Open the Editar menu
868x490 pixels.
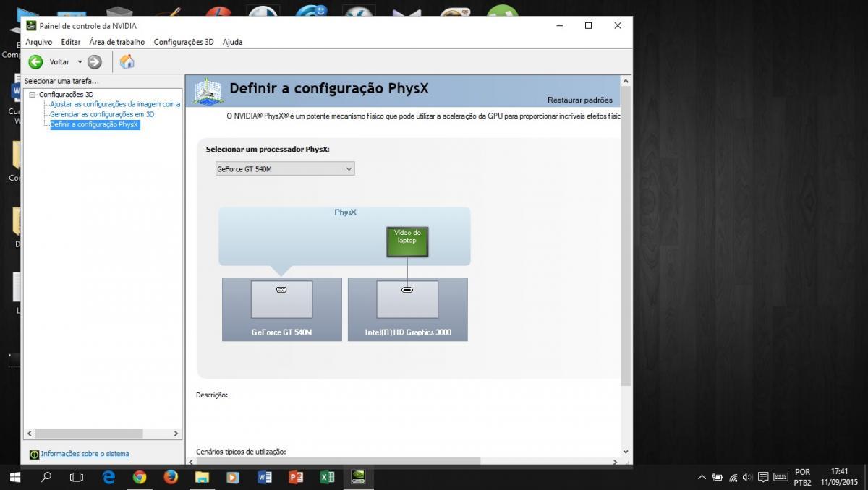[x=71, y=42]
